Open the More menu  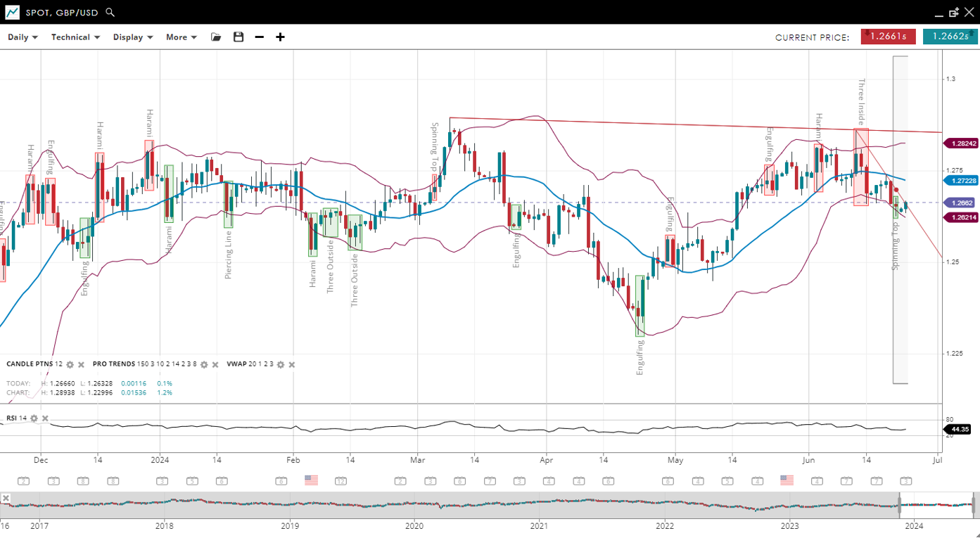[181, 37]
